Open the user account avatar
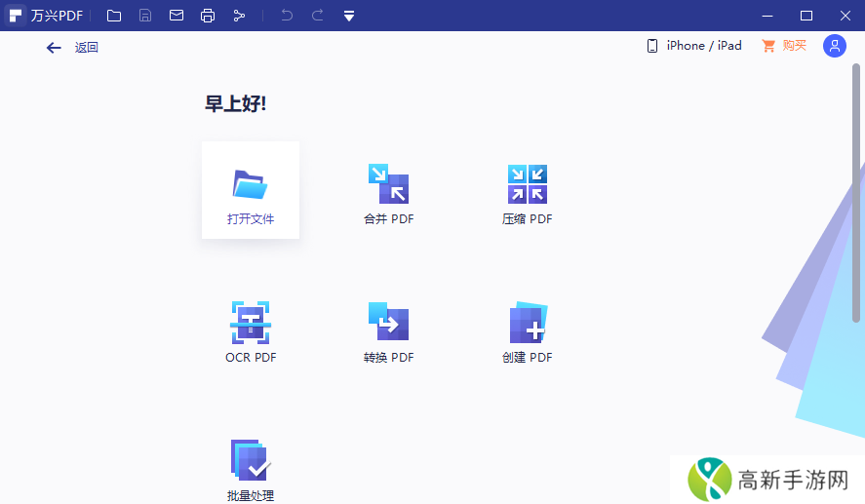Screen dimensions: 865x504 pyautogui.click(x=834, y=46)
